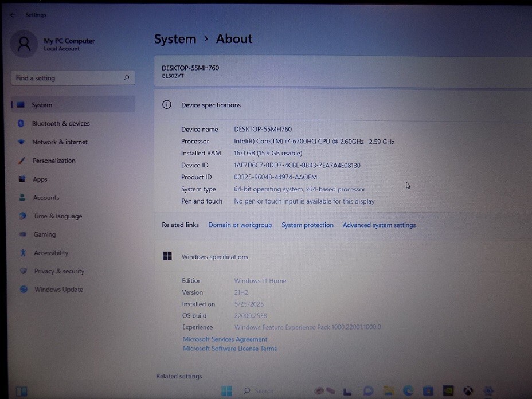Open Accessibility settings
Viewport: 532px width, 399px height.
coord(51,253)
